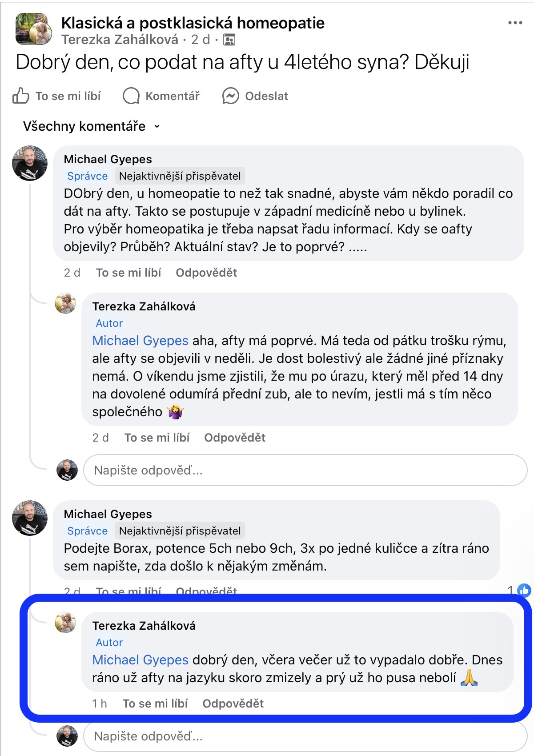Click the Komentář speech bubble icon
This screenshot has height=756, width=534.
coord(131,96)
